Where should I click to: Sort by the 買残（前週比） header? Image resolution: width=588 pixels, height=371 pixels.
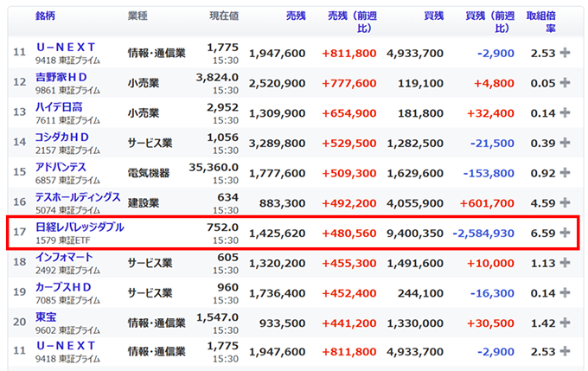click(490, 22)
